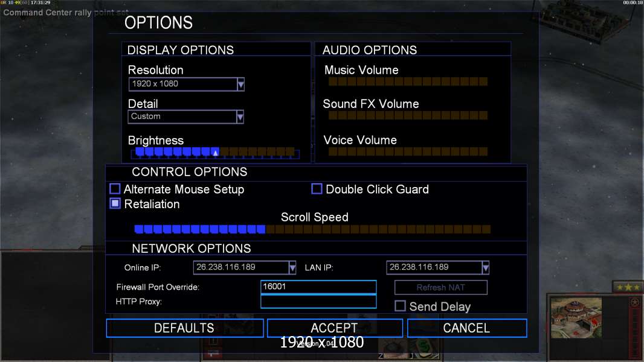Screen dimensions: 644x362
Task: Adjust the Brightness slider
Action: coord(215,153)
